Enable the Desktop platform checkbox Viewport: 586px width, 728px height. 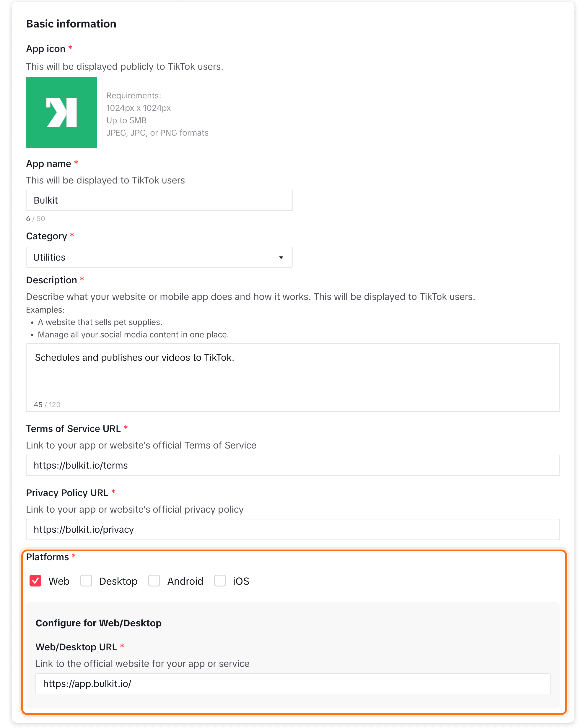[86, 581]
